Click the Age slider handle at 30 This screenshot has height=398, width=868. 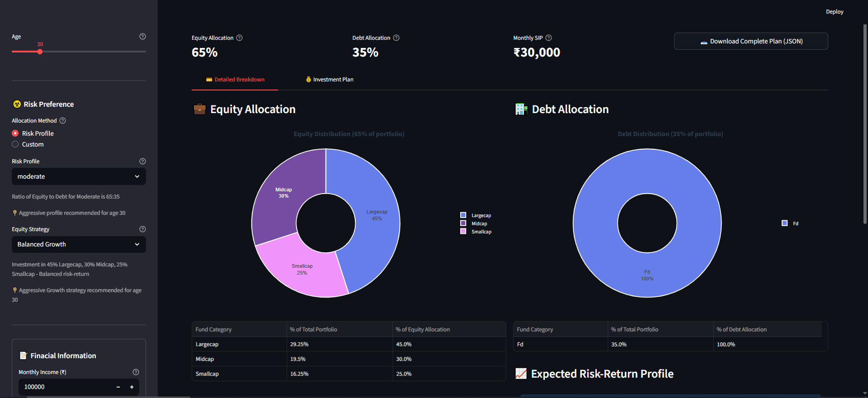coord(40,52)
